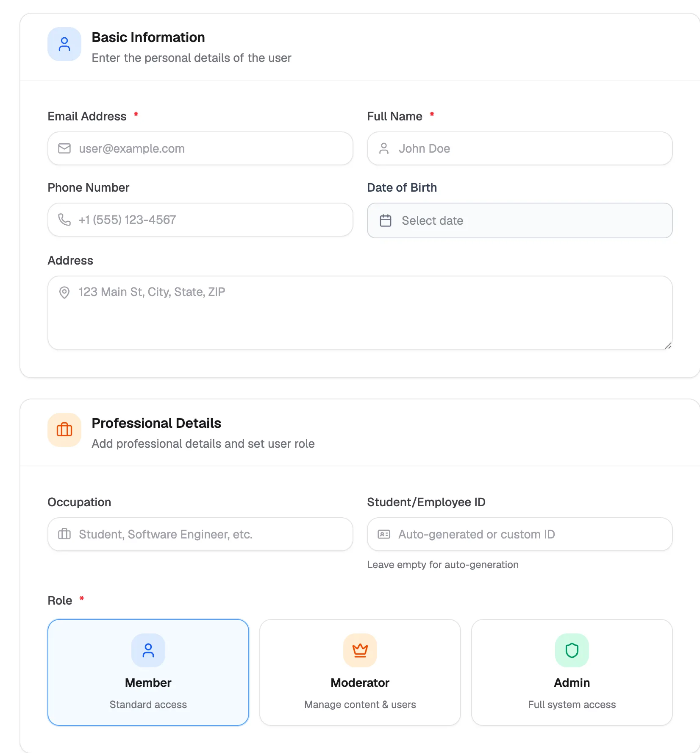
Task: Click the 'Leave empty for auto-generation' hint
Action: click(x=443, y=565)
